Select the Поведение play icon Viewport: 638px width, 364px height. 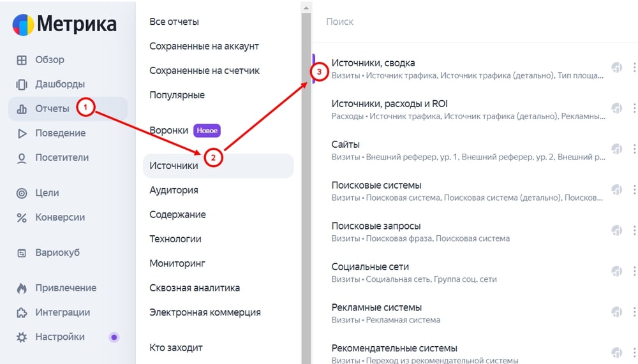coord(22,133)
